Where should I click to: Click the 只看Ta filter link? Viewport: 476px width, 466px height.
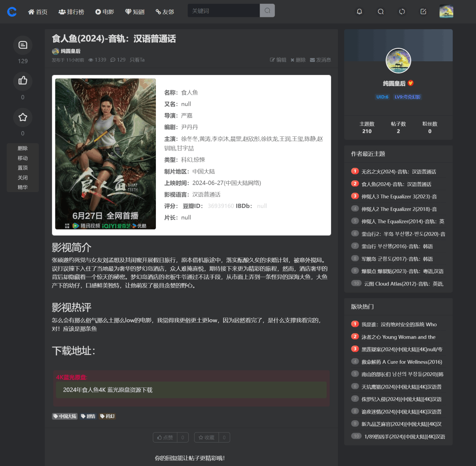pos(137,60)
